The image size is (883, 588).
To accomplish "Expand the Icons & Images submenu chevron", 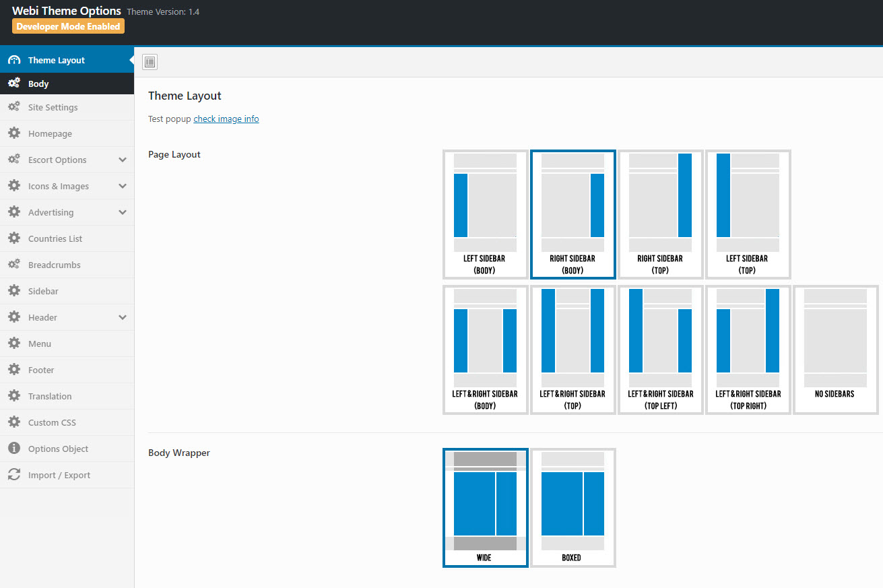I will [x=122, y=186].
